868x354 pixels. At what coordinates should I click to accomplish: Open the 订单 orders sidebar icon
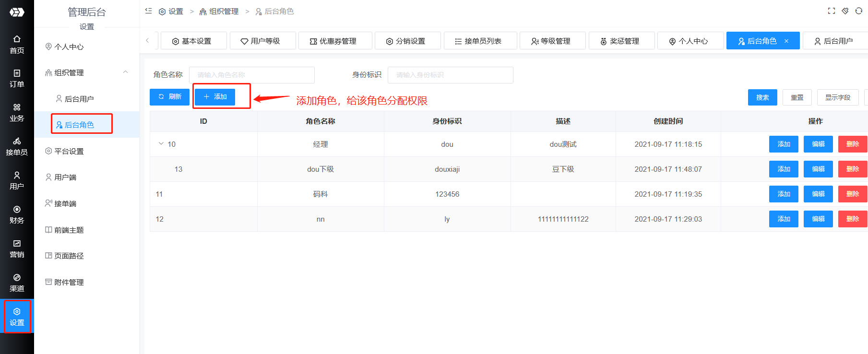tap(17, 78)
